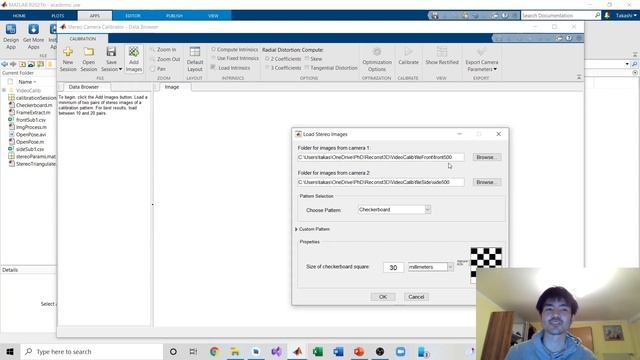
Task: Open the calibrator help question-mark icon
Action: 569,38
